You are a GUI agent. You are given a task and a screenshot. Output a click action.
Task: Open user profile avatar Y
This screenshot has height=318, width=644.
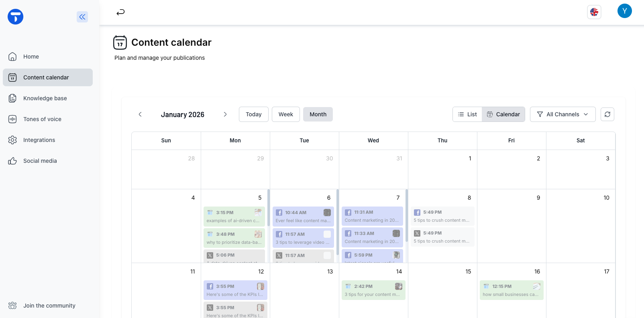tap(625, 11)
